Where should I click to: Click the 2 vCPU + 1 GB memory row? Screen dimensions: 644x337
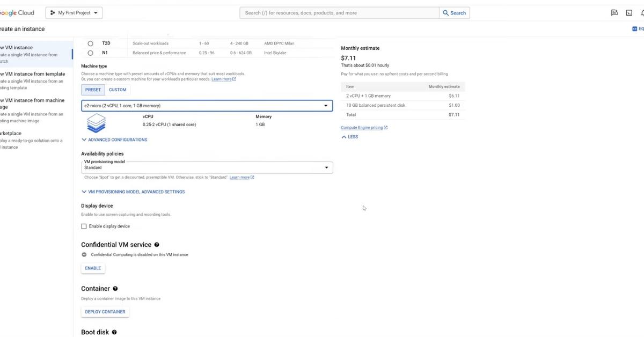click(402, 96)
